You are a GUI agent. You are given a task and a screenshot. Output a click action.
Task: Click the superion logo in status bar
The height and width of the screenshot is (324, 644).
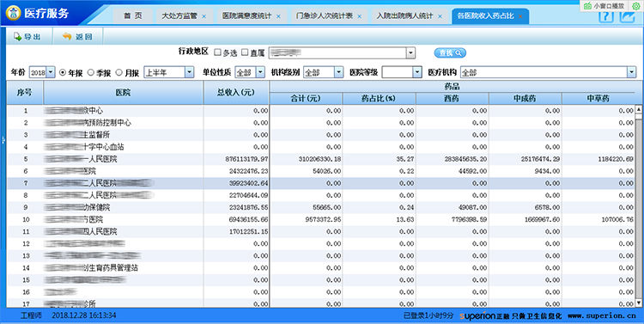477,315
